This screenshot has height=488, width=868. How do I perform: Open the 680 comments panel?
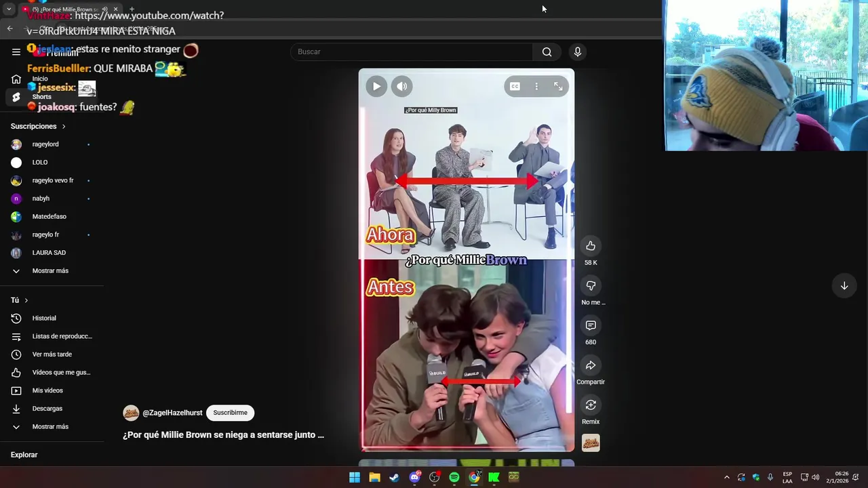click(591, 326)
